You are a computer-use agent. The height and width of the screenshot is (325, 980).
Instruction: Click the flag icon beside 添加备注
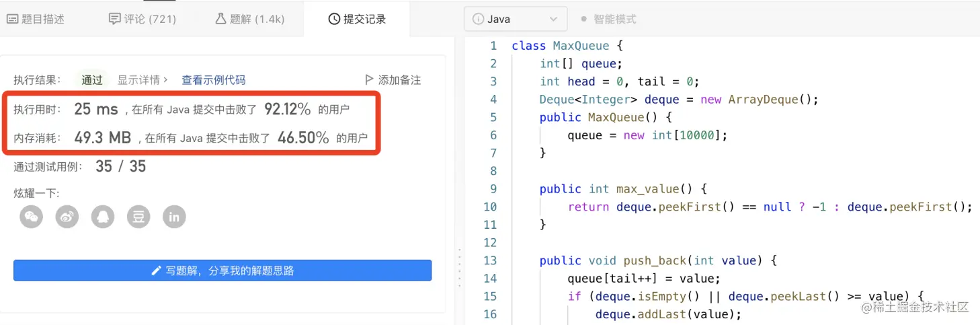369,79
